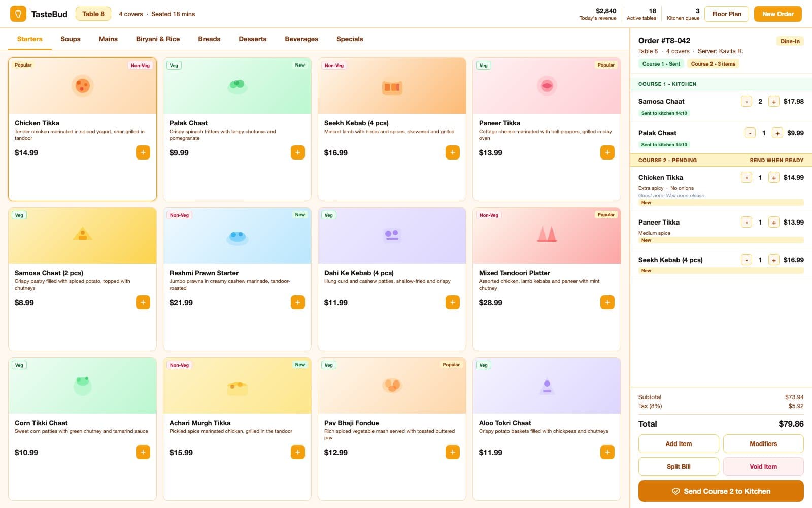Screen dimensions: 812x508
Task: Select the Course 1 - Sent chip
Action: 661,64
